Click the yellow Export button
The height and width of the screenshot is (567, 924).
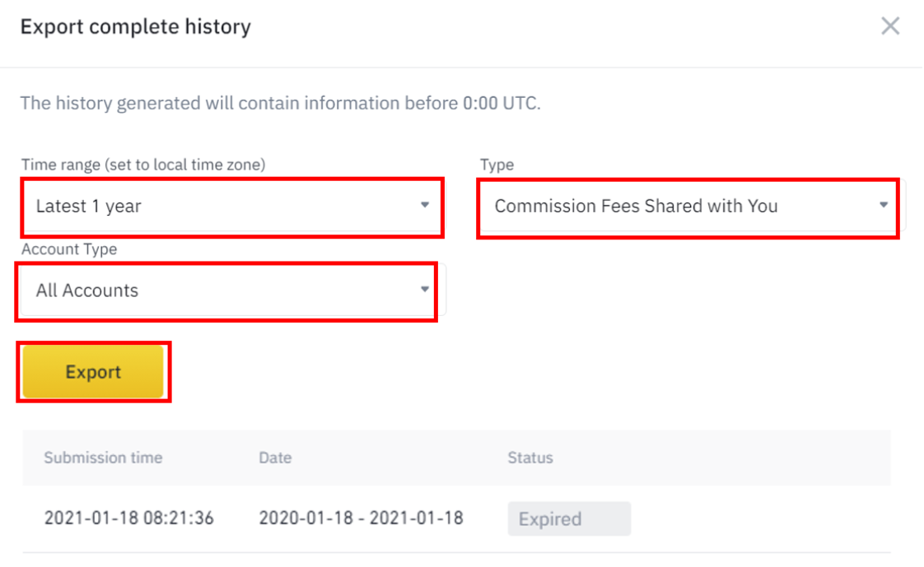93,371
